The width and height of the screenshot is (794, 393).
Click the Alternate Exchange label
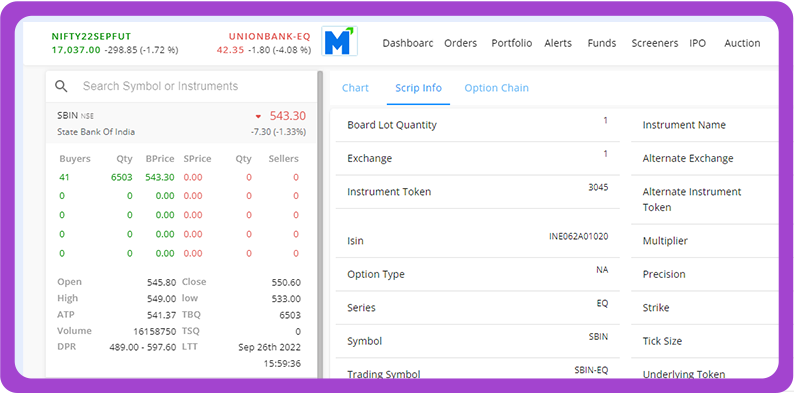click(x=688, y=159)
